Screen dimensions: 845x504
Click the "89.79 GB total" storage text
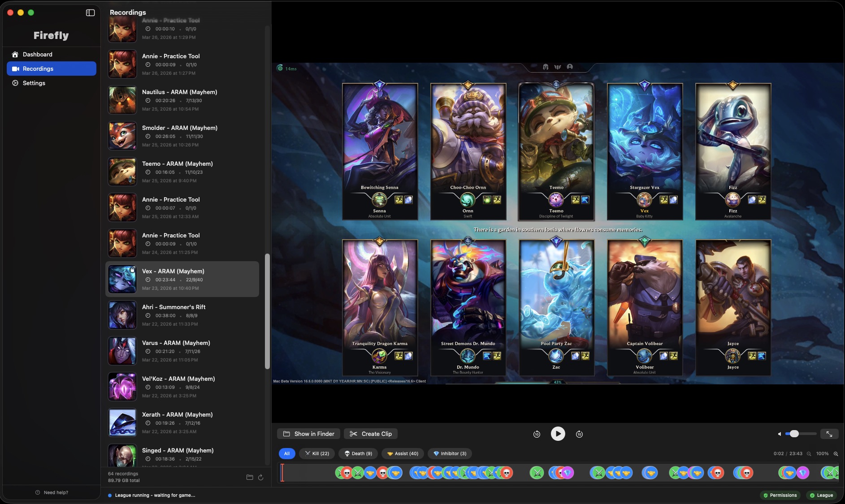(124, 480)
